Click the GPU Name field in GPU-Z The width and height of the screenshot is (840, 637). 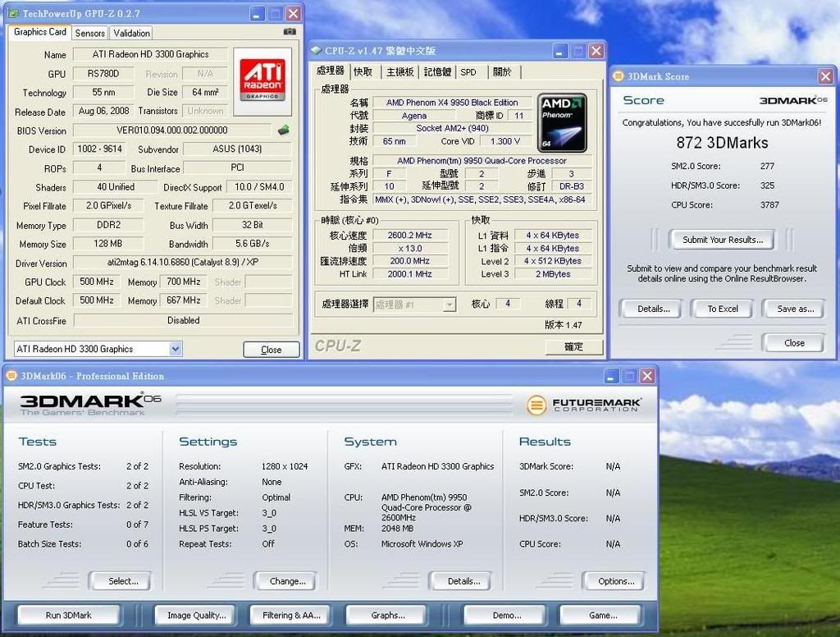click(151, 54)
